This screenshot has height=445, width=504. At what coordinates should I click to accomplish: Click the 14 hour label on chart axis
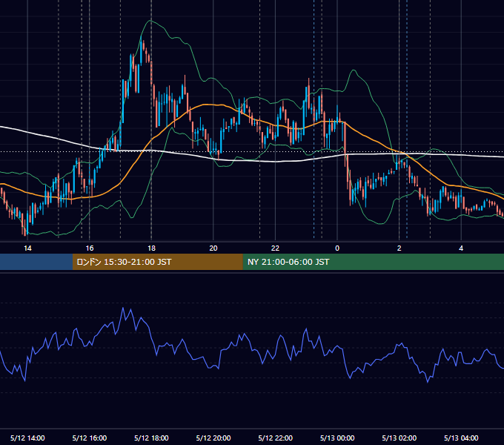[27, 248]
